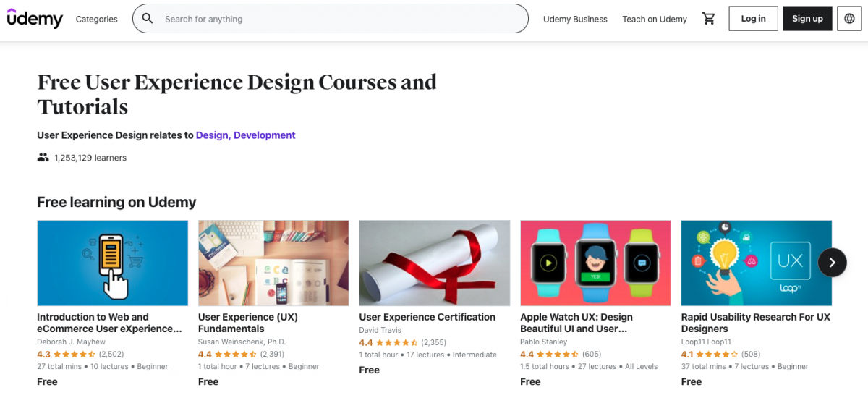This screenshot has height=411, width=868.
Task: Open the language globe selector
Action: coord(850,19)
